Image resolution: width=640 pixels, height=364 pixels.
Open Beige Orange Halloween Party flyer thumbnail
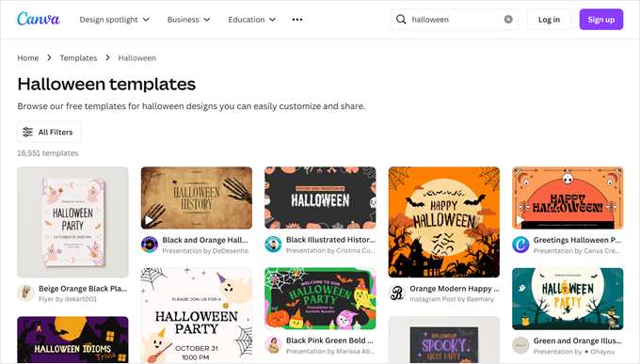[x=72, y=222]
